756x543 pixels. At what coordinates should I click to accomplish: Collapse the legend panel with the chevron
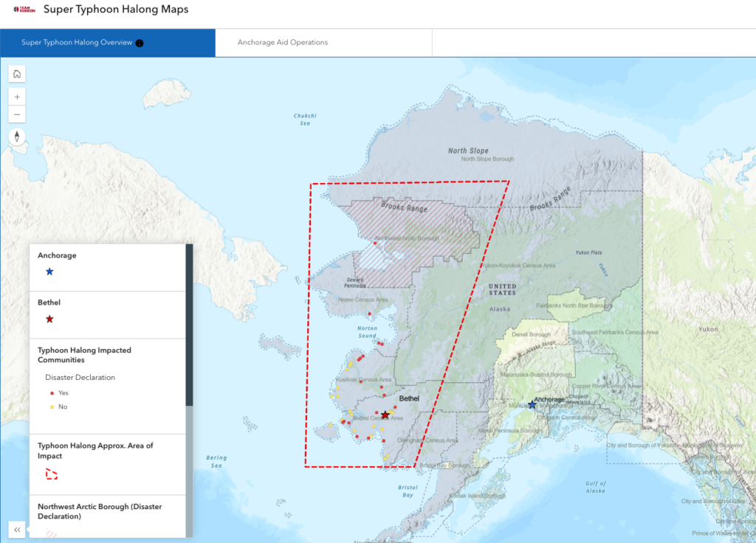[x=16, y=529]
